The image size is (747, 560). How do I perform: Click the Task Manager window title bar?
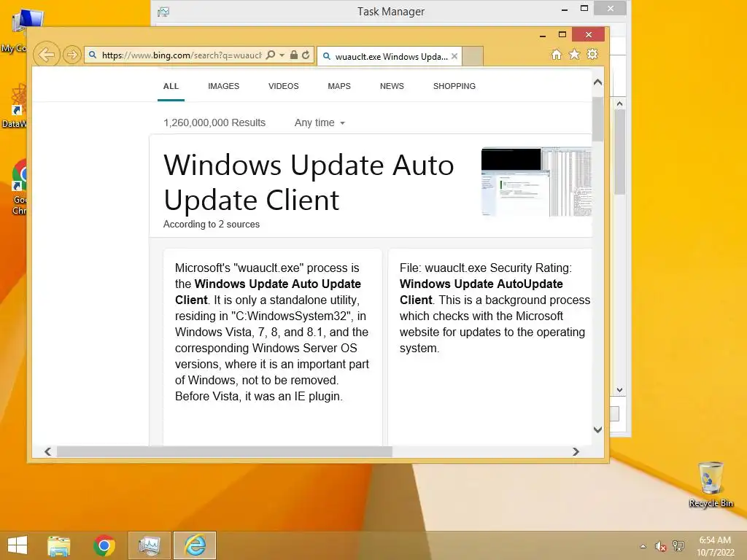tap(391, 12)
